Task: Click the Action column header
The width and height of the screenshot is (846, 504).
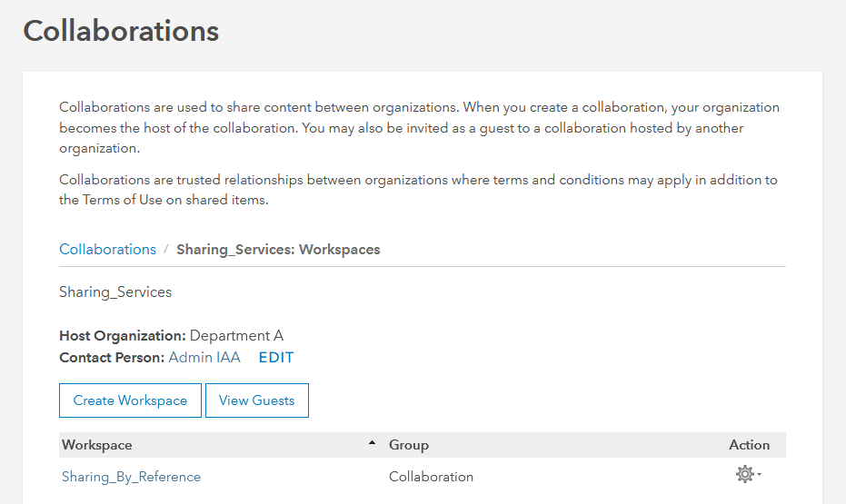Action: (749, 445)
